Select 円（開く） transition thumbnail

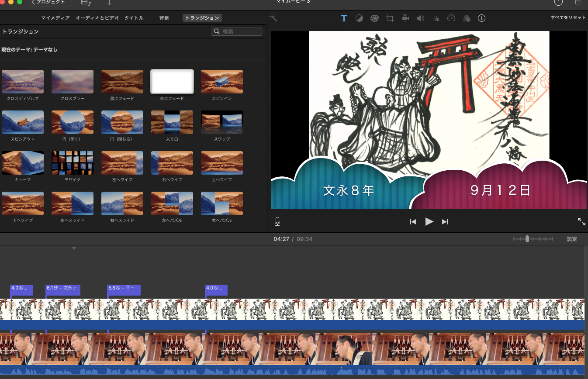73,122
